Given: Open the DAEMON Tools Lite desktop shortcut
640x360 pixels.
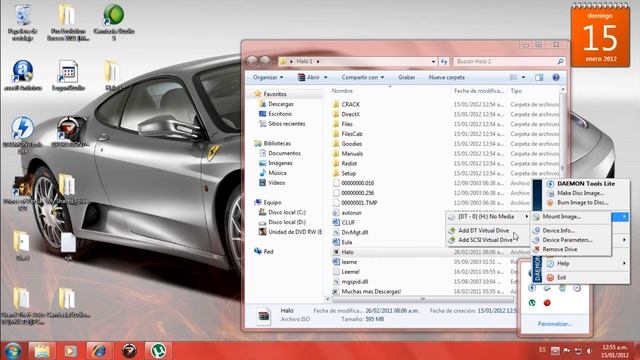Looking at the screenshot, I should [x=23, y=135].
